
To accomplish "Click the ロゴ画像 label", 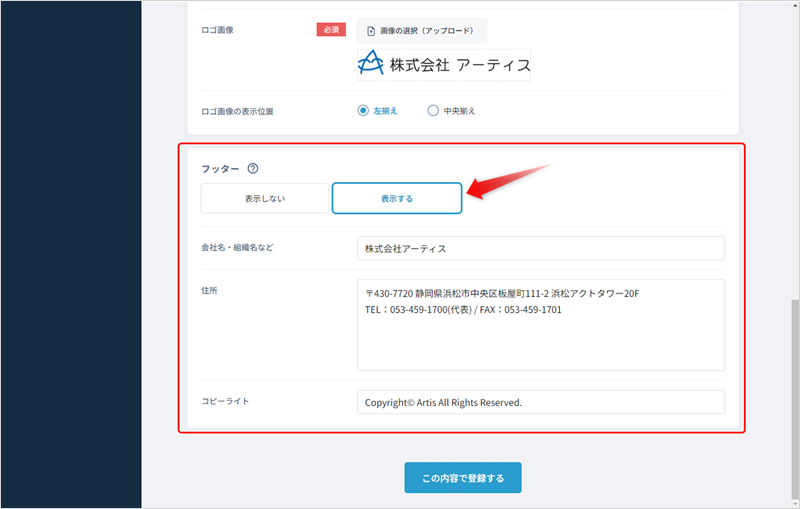I will 217,30.
